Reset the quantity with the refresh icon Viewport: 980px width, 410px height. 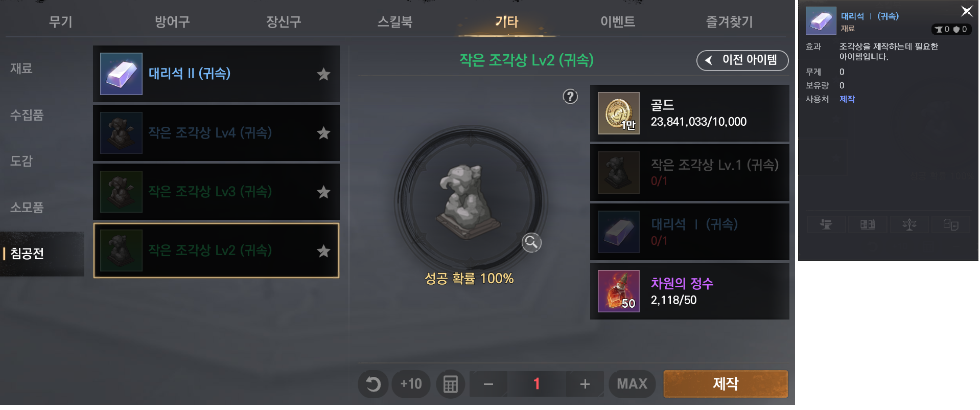tap(373, 384)
